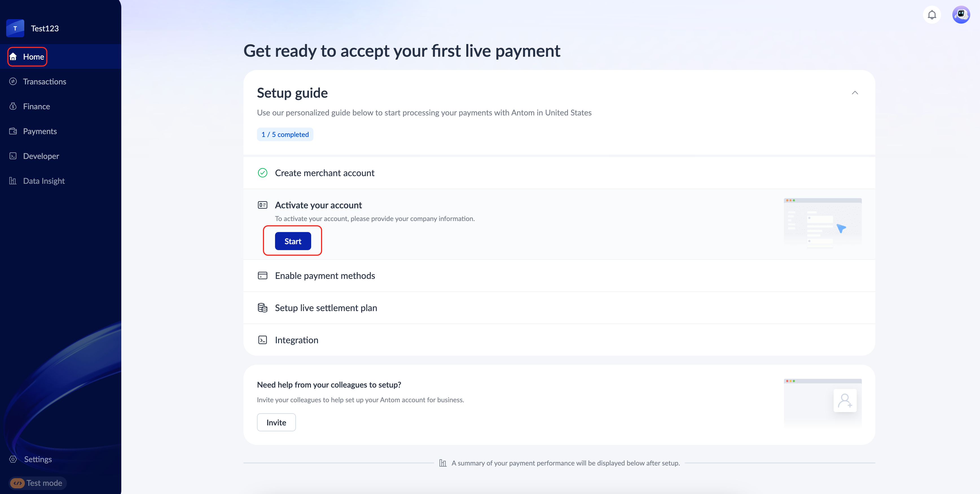The width and height of the screenshot is (980, 494).
Task: Click the Settings gear icon
Action: [13, 459]
